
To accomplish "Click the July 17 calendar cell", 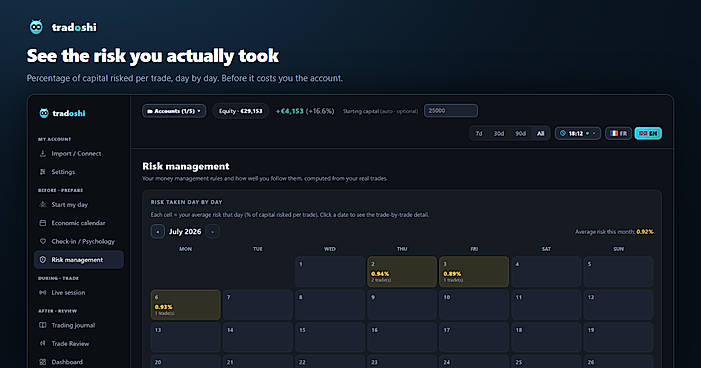I will (474, 338).
